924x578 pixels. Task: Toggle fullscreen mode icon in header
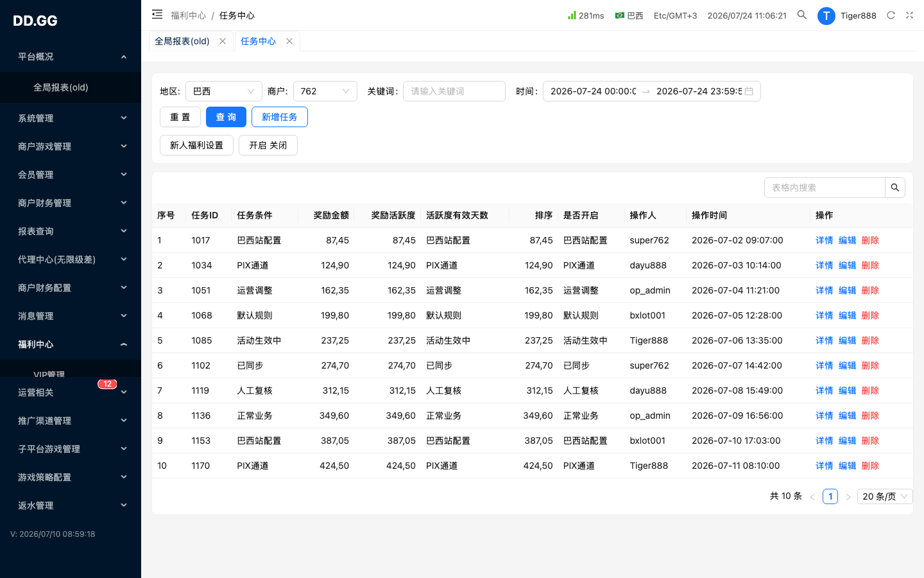point(909,15)
